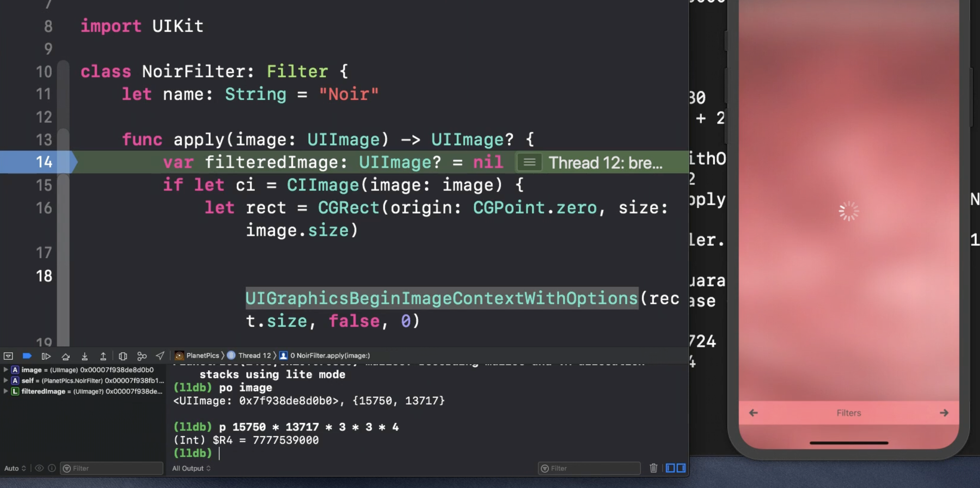This screenshot has width=980, height=488.
Task: Expand the filteredImage variable row
Action: point(6,391)
